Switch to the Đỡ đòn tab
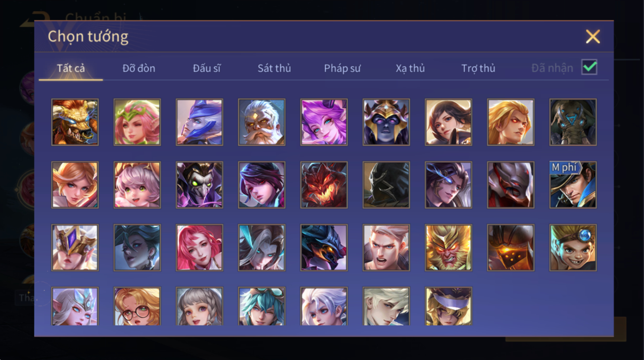This screenshot has height=360, width=644. click(139, 68)
